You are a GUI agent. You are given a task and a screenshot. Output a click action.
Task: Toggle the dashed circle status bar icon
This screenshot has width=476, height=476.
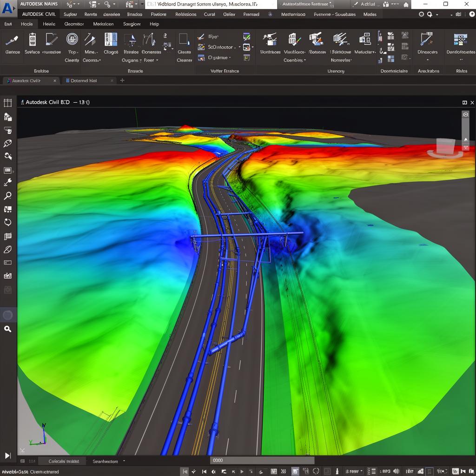(x=316, y=471)
